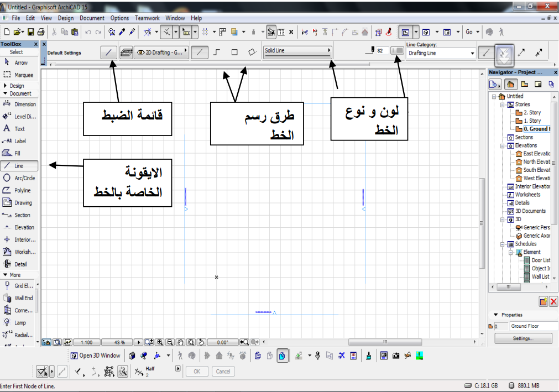Toggle the suspend groups icon in the toolbar
559x392 pixels.
[x=292, y=32]
